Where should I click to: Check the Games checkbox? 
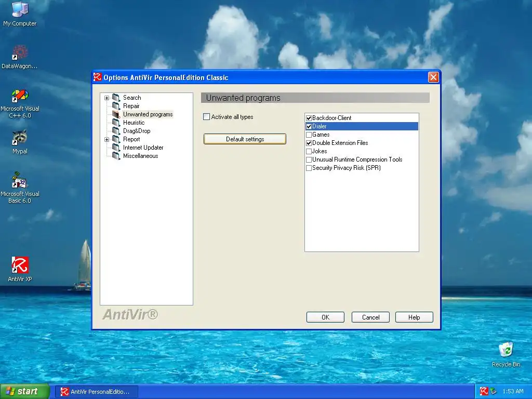click(309, 135)
